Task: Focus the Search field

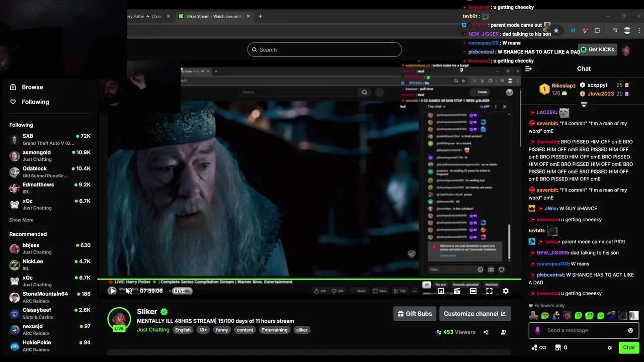Action: pos(325,50)
